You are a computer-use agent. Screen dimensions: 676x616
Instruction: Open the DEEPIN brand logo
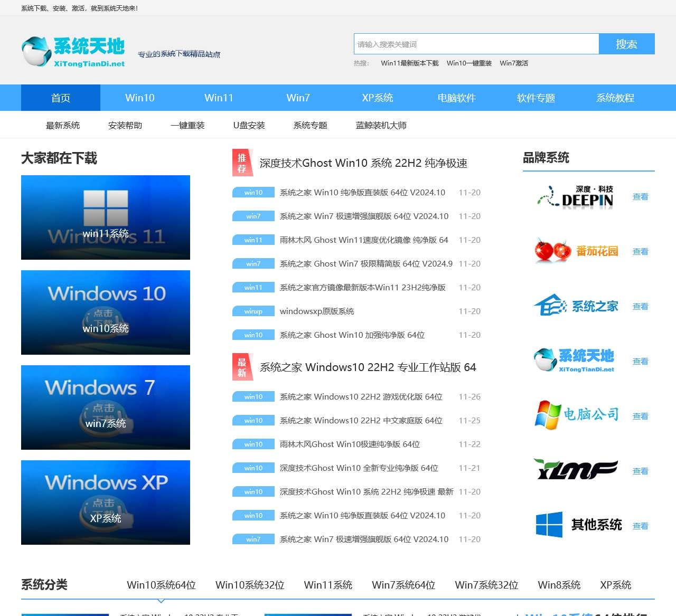click(575, 197)
